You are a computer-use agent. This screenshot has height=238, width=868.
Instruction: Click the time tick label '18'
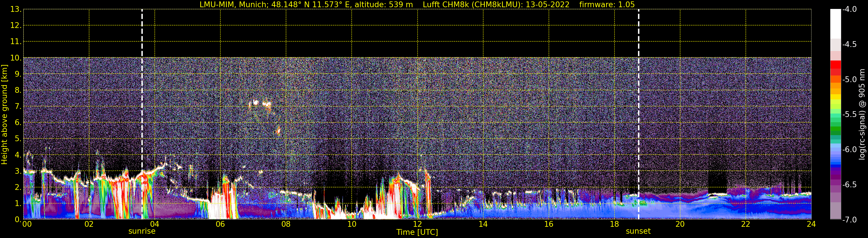pos(615,224)
